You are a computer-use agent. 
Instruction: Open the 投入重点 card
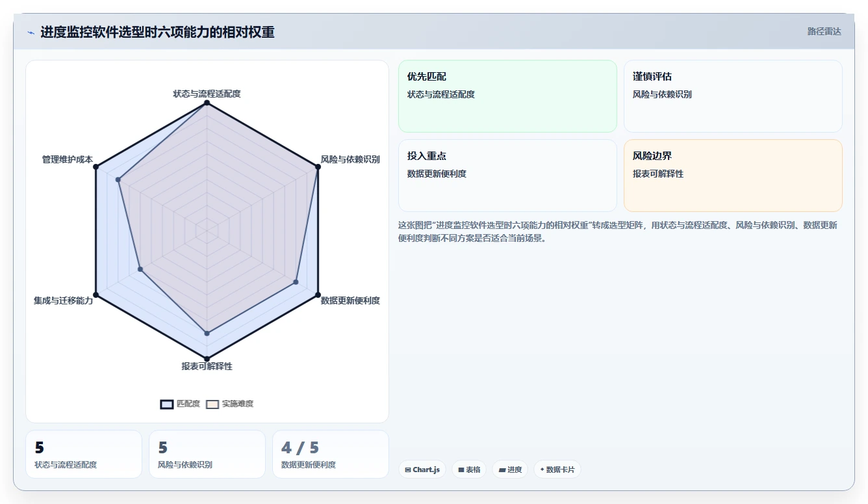tap(507, 176)
